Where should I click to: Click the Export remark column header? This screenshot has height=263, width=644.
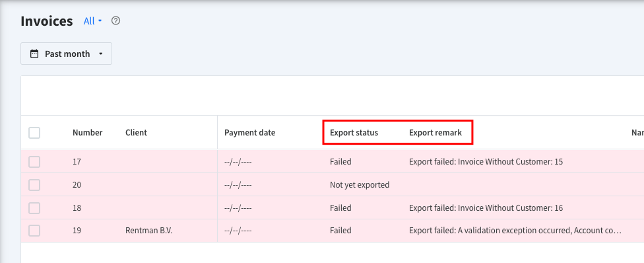pyautogui.click(x=435, y=133)
